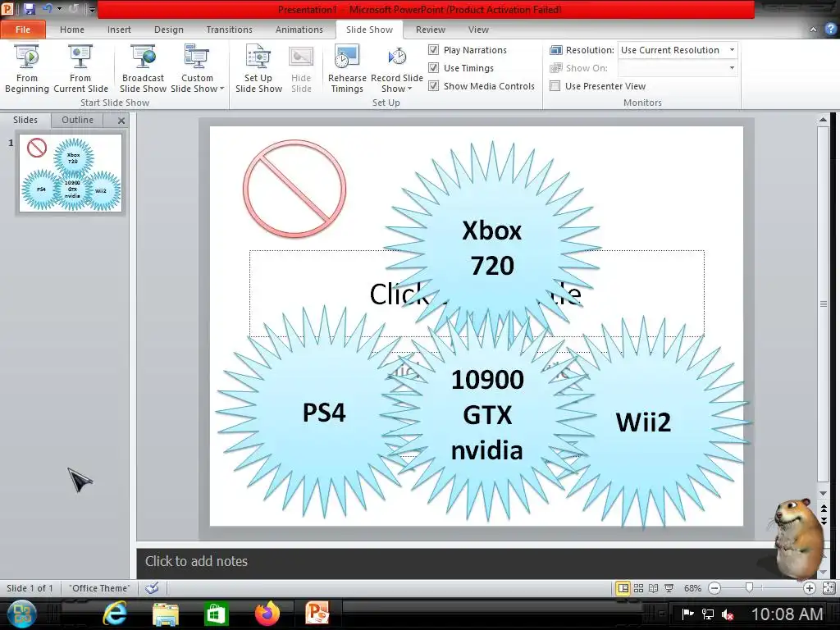Image resolution: width=840 pixels, height=630 pixels.
Task: Open Set Up Slide Show dialog
Action: point(258,69)
